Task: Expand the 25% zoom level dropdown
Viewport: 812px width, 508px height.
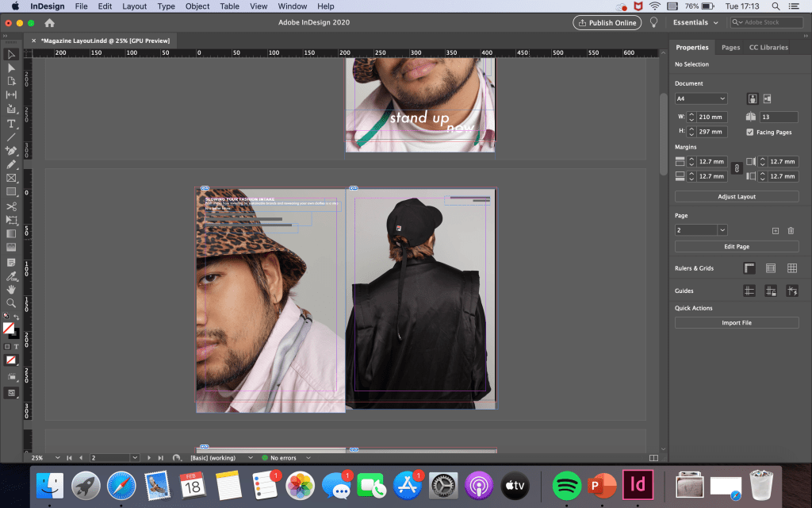Action: pos(59,458)
